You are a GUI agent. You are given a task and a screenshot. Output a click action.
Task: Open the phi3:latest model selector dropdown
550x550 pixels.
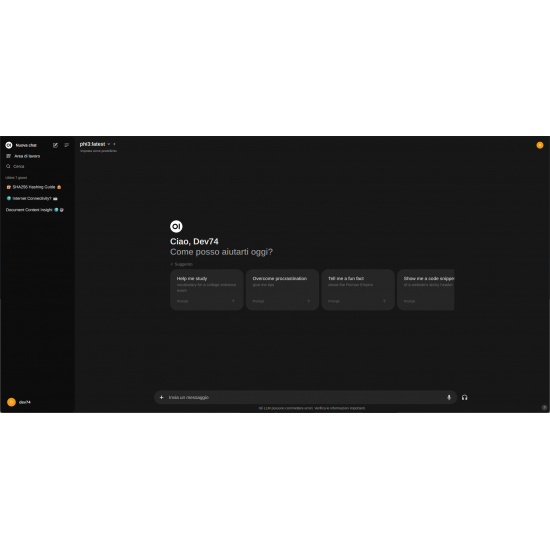point(95,144)
